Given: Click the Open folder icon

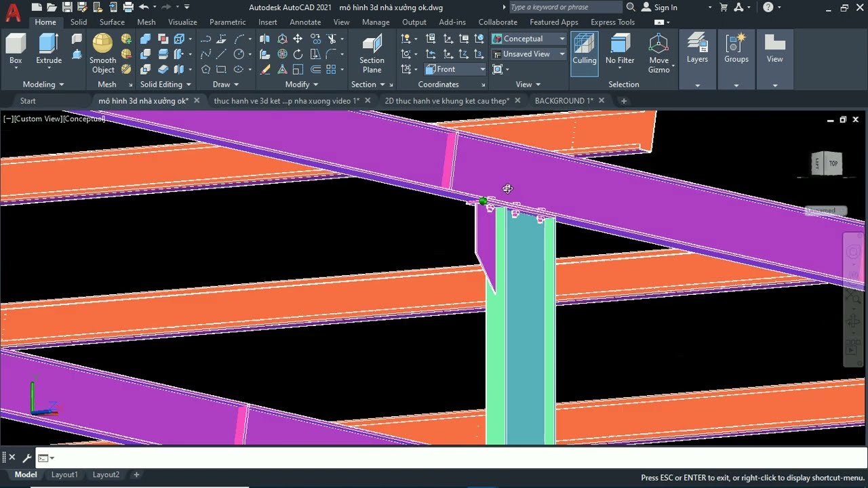Looking at the screenshot, I should click(52, 7).
